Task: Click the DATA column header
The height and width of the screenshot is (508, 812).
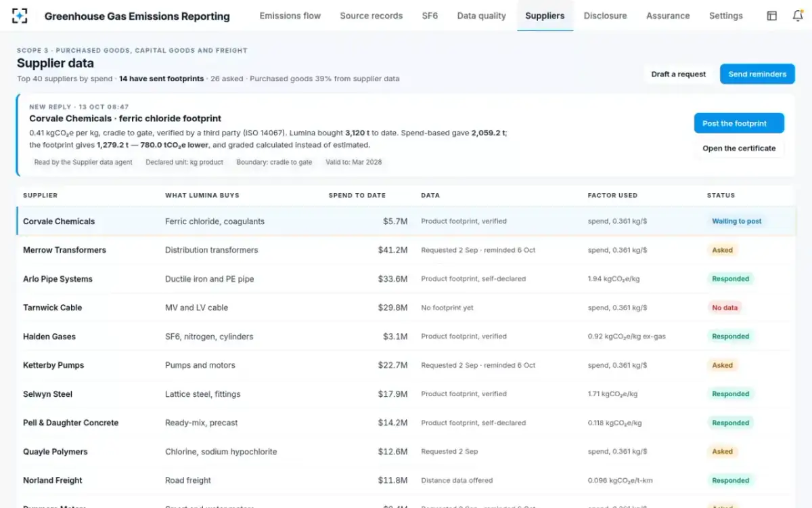Action: (x=430, y=195)
